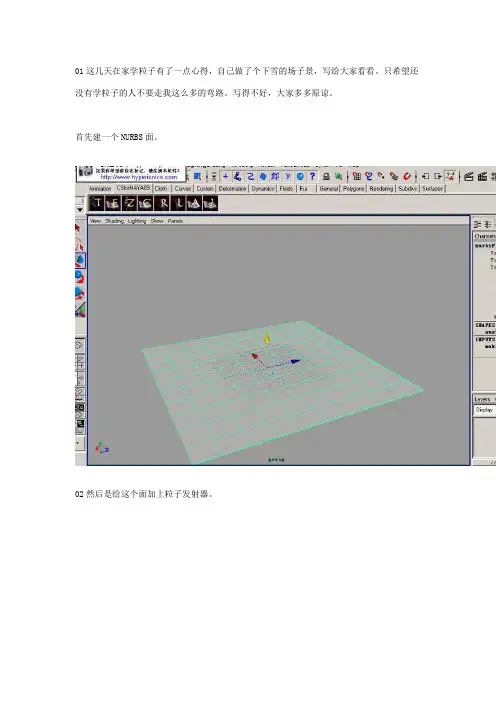Open the Layers menu

coord(483,399)
